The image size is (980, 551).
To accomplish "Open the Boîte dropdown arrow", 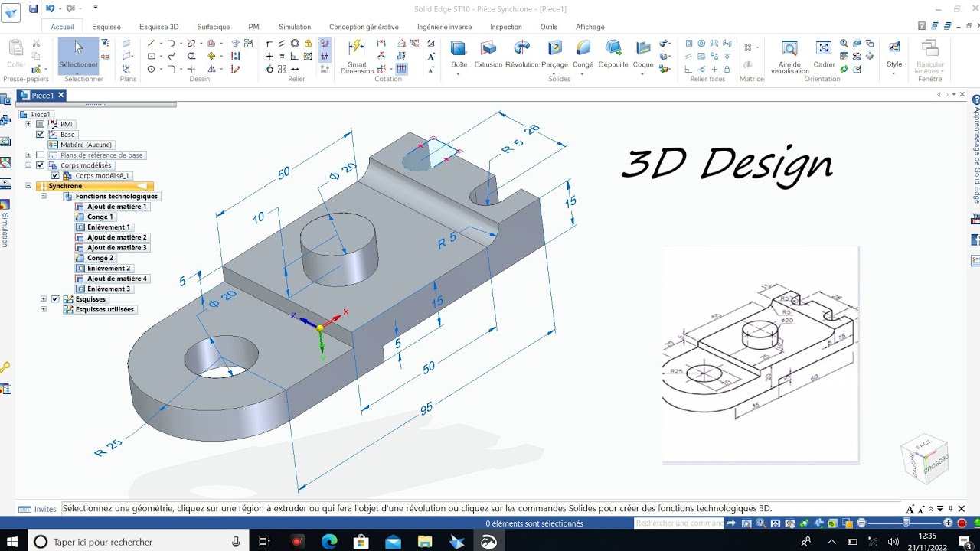I will [x=459, y=74].
